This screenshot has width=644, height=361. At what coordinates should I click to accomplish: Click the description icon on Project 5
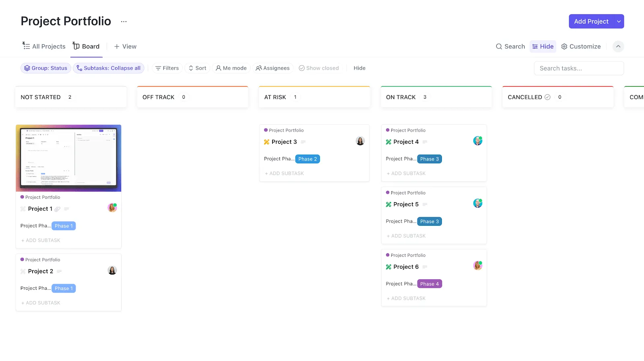425,204
